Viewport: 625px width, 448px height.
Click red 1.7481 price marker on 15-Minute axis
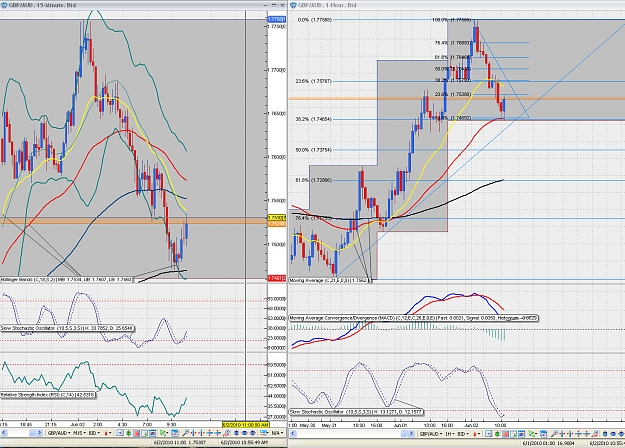pyautogui.click(x=277, y=278)
